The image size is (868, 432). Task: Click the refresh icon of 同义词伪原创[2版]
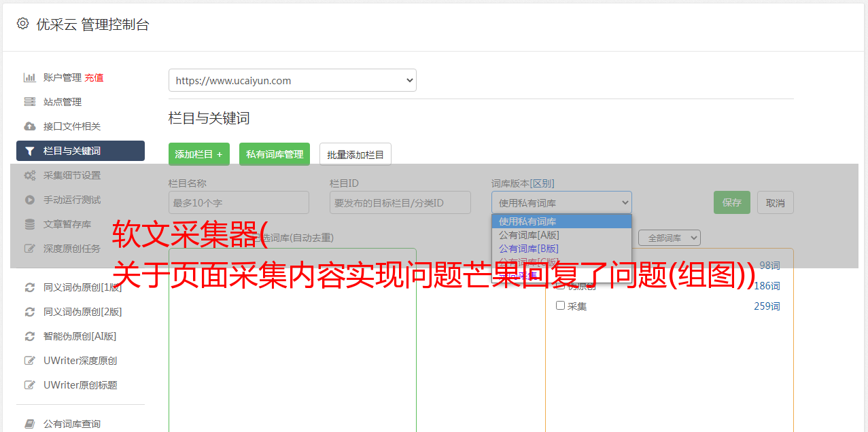(x=30, y=312)
